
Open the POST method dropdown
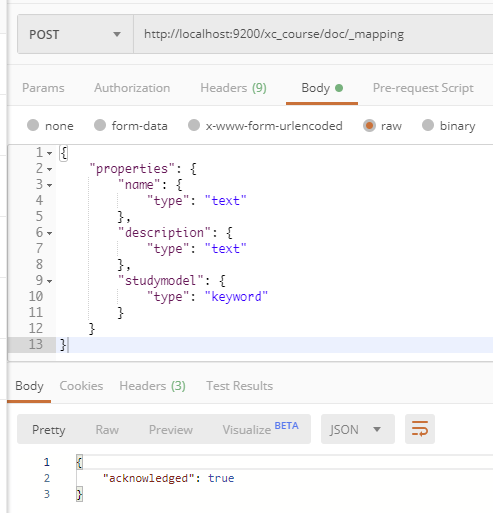click(x=75, y=34)
